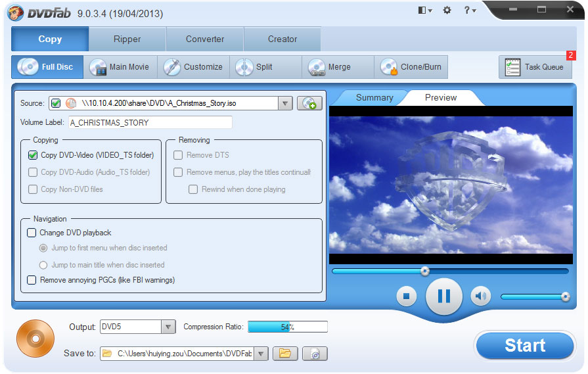Viewport: 588px width, 374px height.
Task: Click the Save to path text field
Action: pyautogui.click(x=185, y=354)
